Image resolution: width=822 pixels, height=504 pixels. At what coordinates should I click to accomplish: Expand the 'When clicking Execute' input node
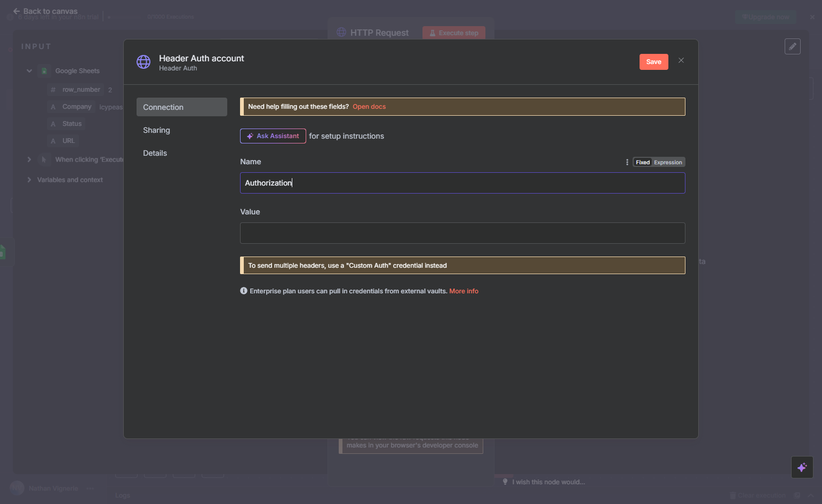[29, 159]
